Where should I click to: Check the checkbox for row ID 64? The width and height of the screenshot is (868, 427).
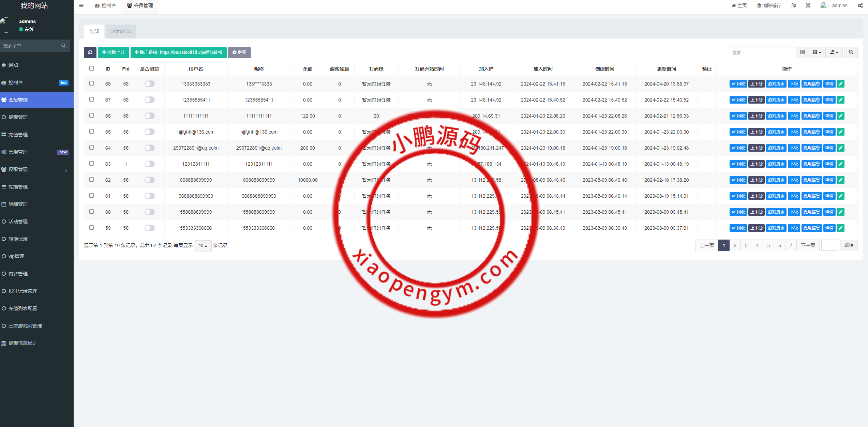91,148
